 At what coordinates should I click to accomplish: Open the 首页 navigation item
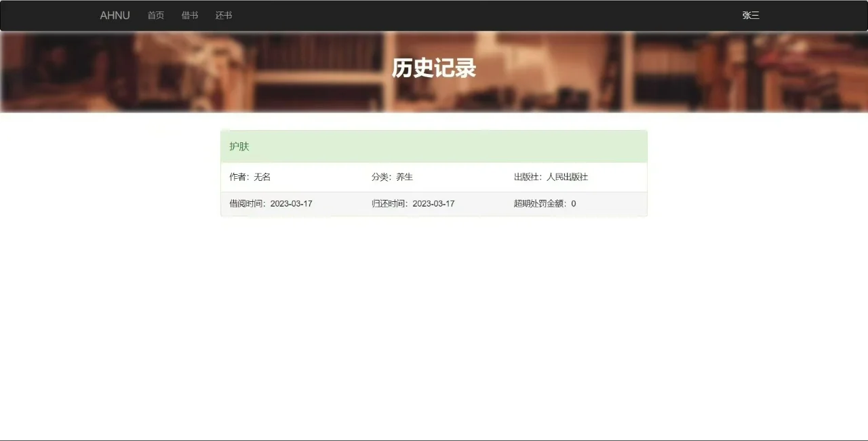pyautogui.click(x=155, y=15)
